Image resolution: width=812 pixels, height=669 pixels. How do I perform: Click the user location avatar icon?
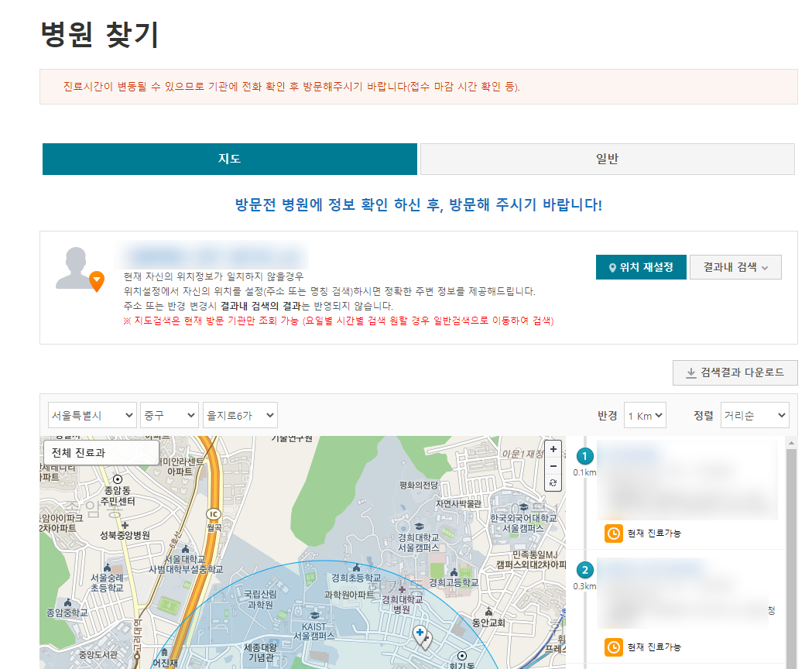coord(79,269)
